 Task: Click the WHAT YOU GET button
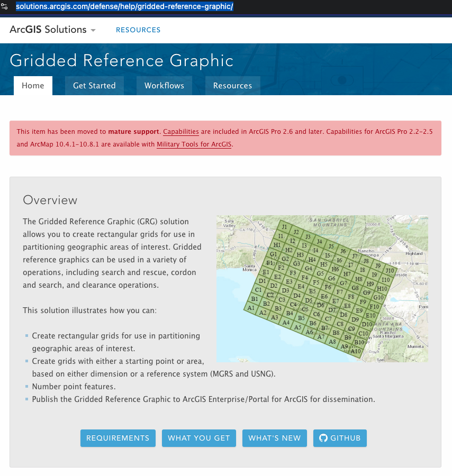click(x=199, y=438)
